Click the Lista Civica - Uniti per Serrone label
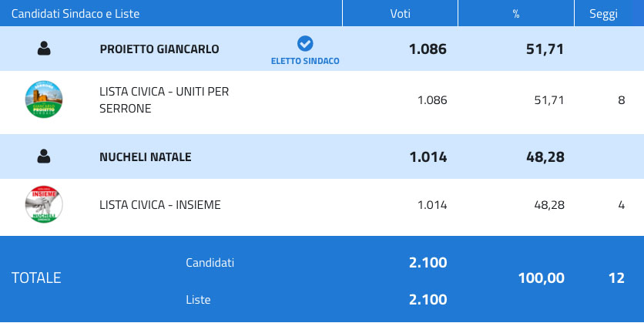644x323 pixels. [x=164, y=100]
